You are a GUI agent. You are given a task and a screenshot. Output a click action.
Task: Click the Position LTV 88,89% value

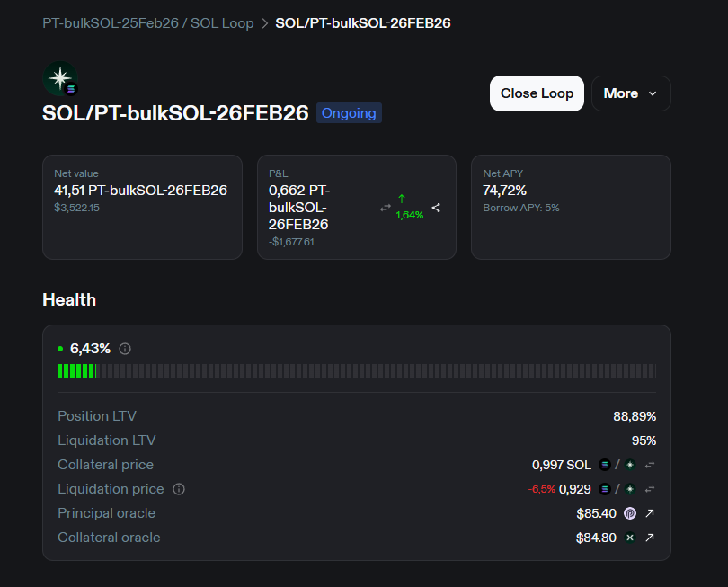tap(635, 416)
